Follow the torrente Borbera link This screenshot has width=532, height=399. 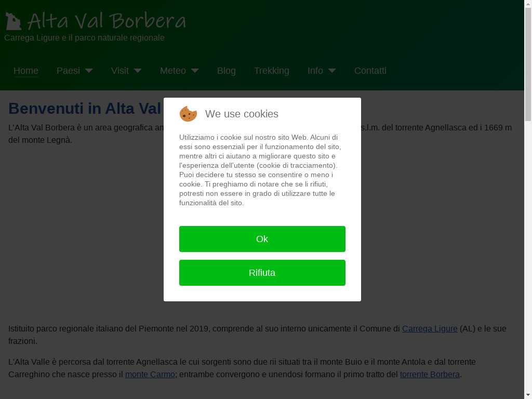click(x=430, y=374)
